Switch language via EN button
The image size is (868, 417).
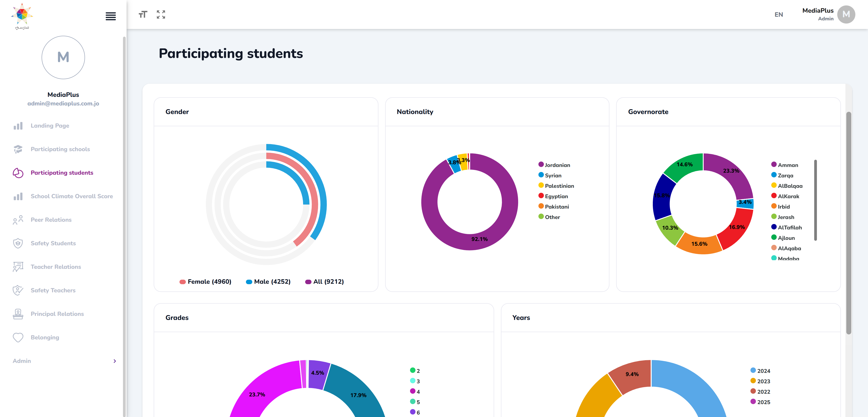click(x=779, y=14)
